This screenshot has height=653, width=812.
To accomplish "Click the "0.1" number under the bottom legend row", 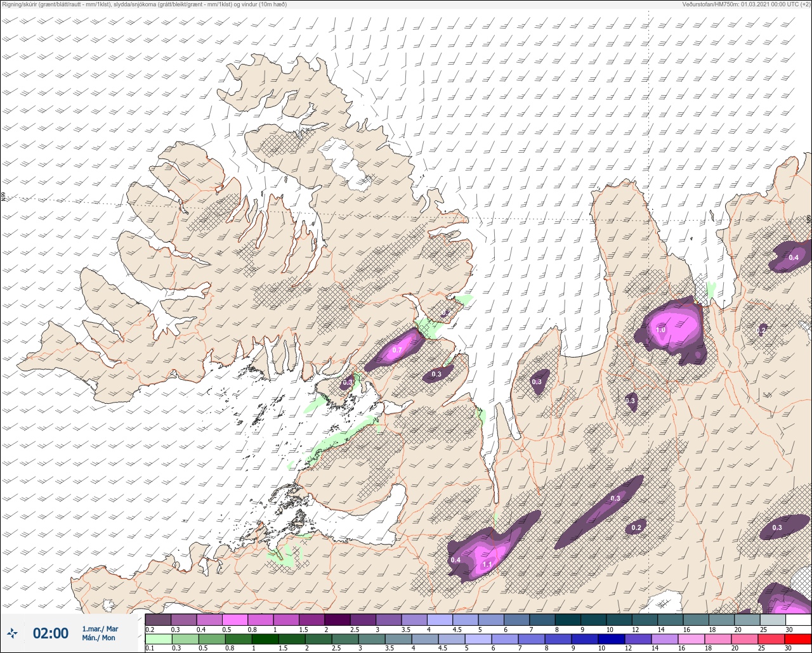I will coord(150,649).
